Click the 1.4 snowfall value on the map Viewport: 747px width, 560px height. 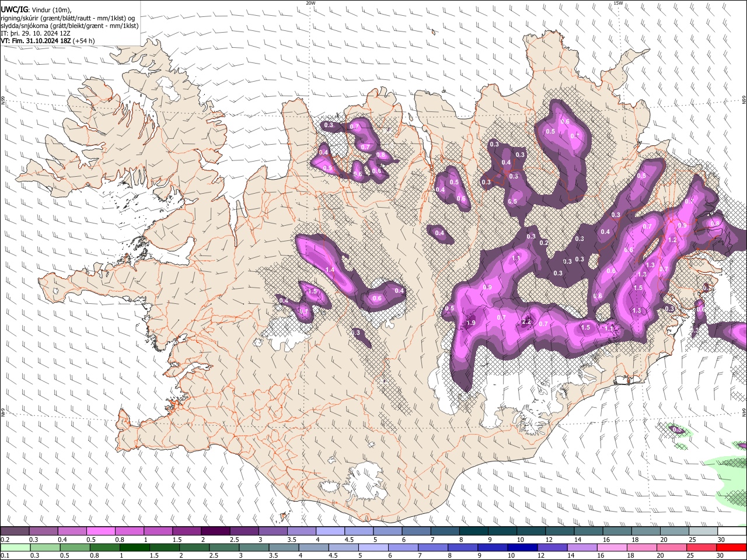point(330,269)
